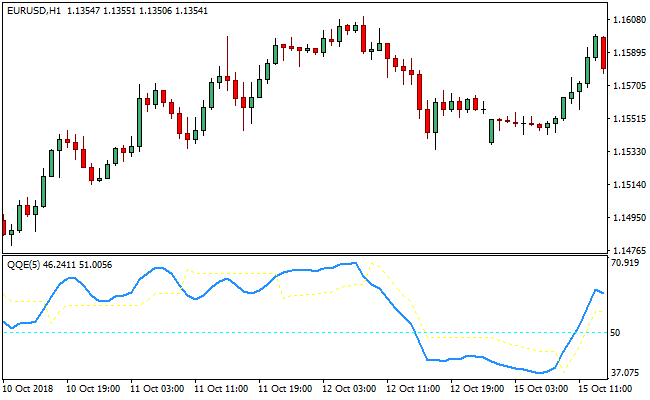
Task: Click the 15 Oct 11:00 time label
Action: coord(605,389)
